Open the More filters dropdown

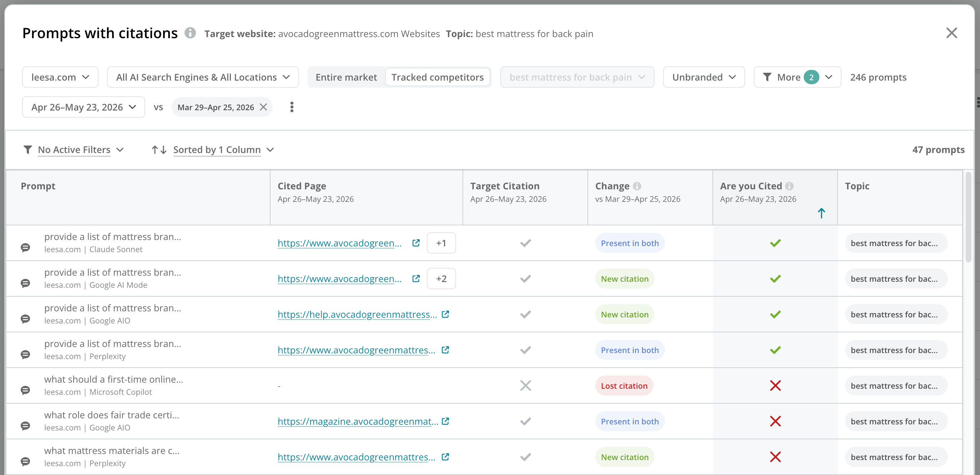797,77
